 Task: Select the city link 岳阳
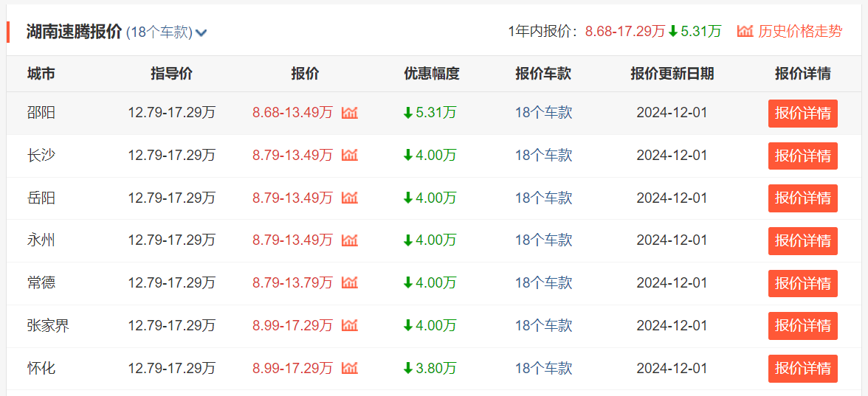[x=41, y=198]
